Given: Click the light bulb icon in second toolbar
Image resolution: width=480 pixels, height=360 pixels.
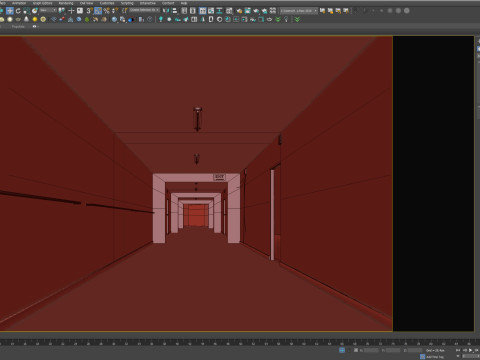Looking at the screenshot, I should [x=286, y=19].
